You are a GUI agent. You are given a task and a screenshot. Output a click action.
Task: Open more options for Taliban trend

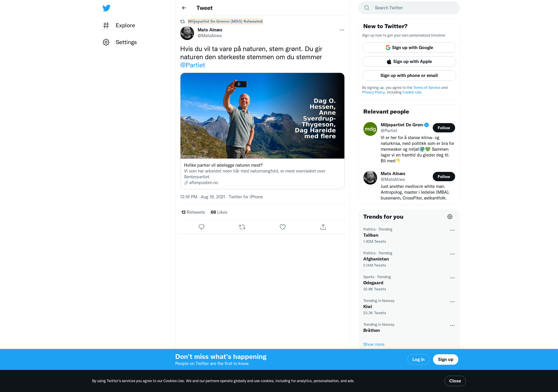pos(452,230)
